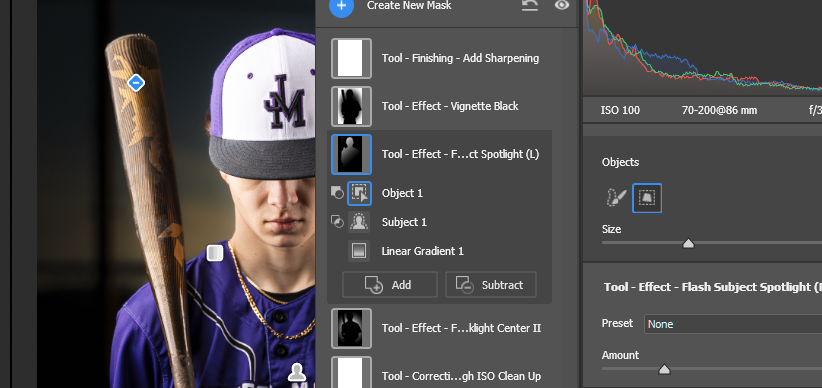Viewport: 822px width, 388px height.
Task: Click the Object 1 select-object icon
Action: [x=359, y=193]
